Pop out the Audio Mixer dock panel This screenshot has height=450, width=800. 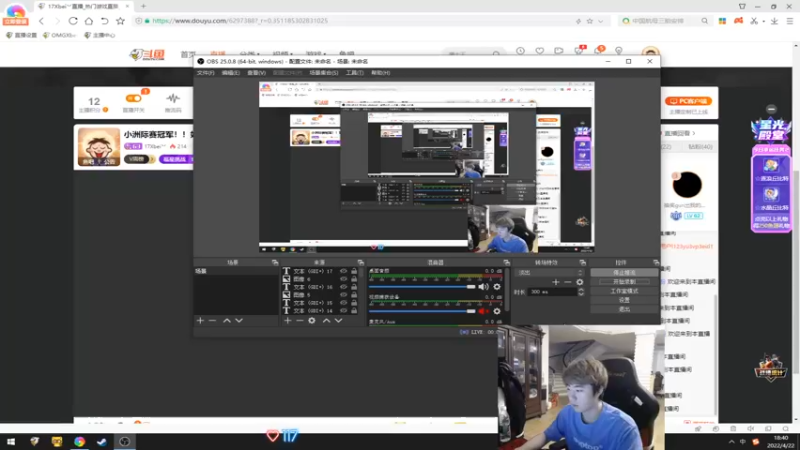pos(507,262)
